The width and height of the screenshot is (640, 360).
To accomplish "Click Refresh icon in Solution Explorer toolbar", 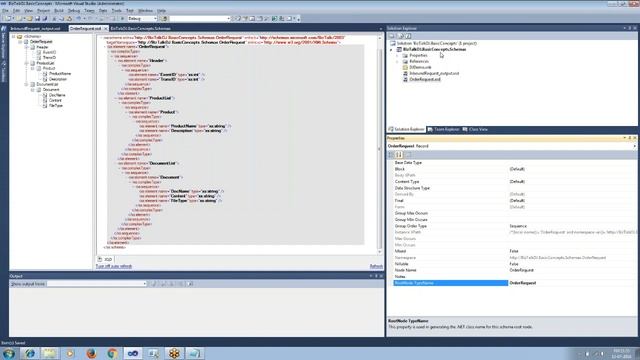I will click(x=408, y=36).
